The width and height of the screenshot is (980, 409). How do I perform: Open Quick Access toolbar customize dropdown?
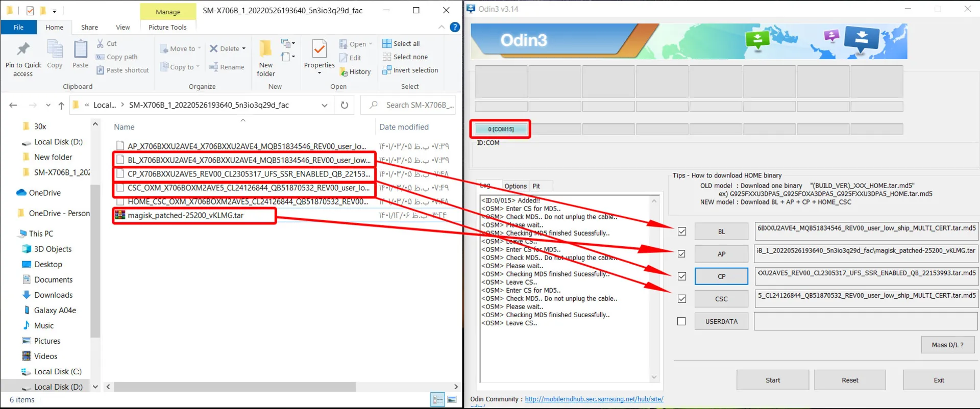[x=54, y=10]
